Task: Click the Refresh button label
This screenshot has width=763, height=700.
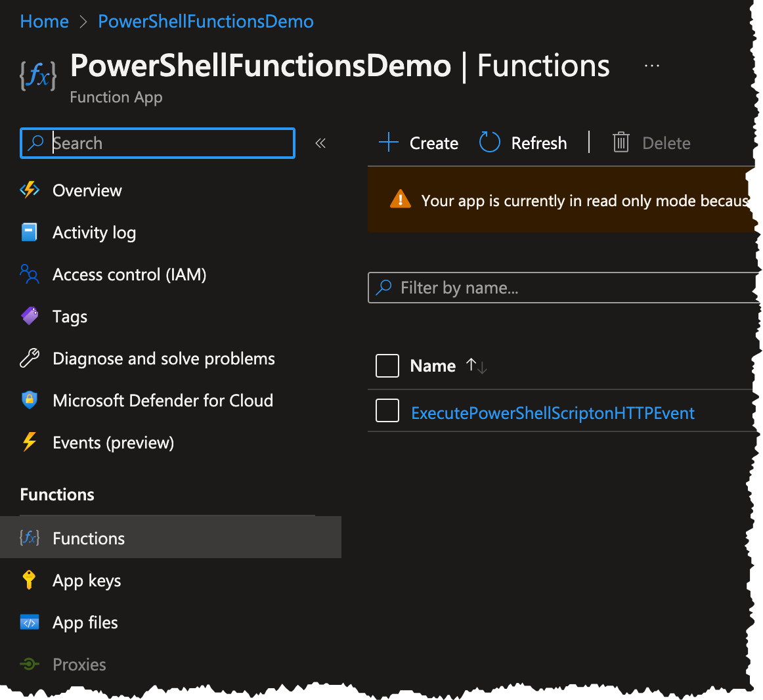Action: tap(539, 143)
